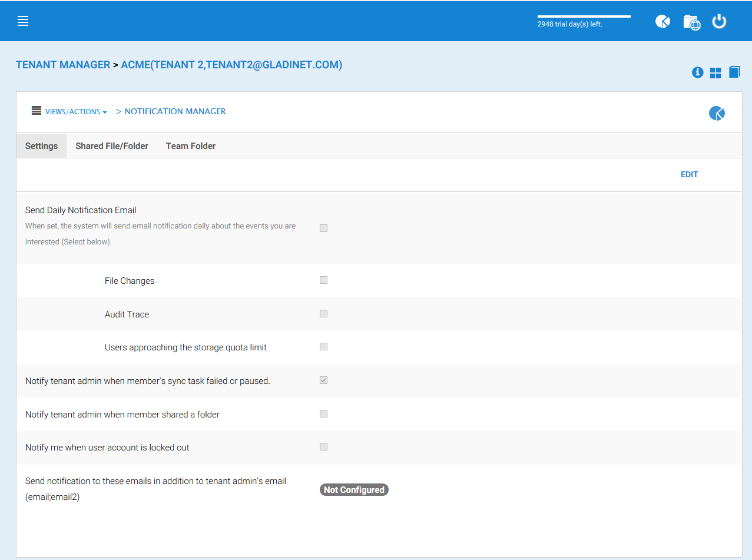This screenshot has width=752, height=560.
Task: Toggle Send Daily Notification Email checkbox
Action: coord(323,228)
